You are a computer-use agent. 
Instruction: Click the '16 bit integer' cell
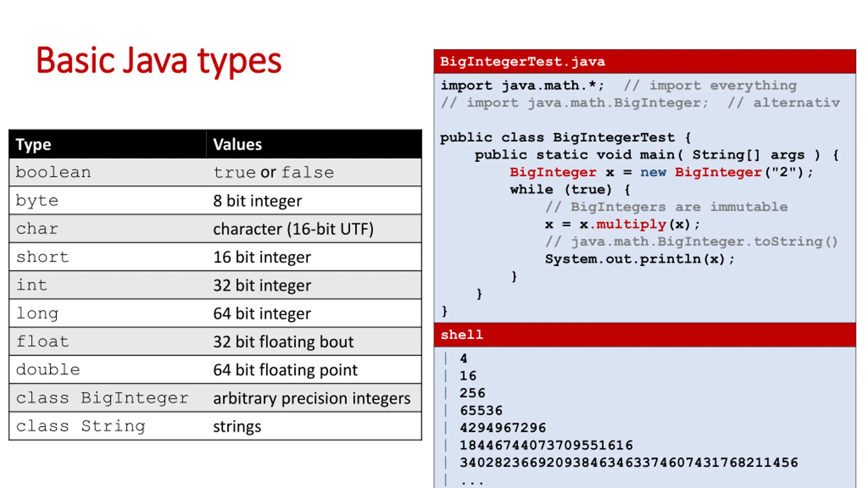tap(262, 257)
